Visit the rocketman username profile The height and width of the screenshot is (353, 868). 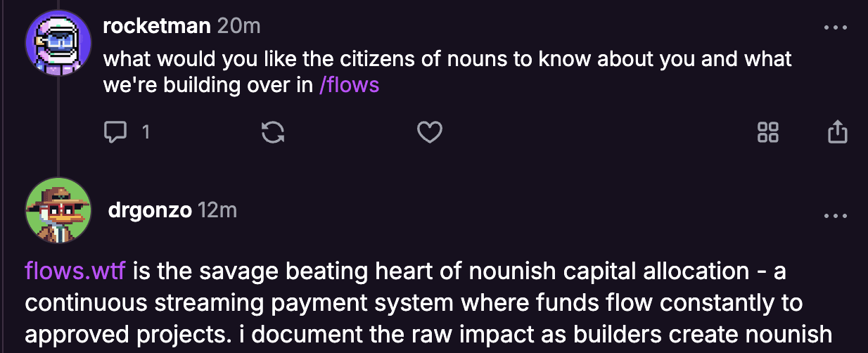[x=156, y=26]
